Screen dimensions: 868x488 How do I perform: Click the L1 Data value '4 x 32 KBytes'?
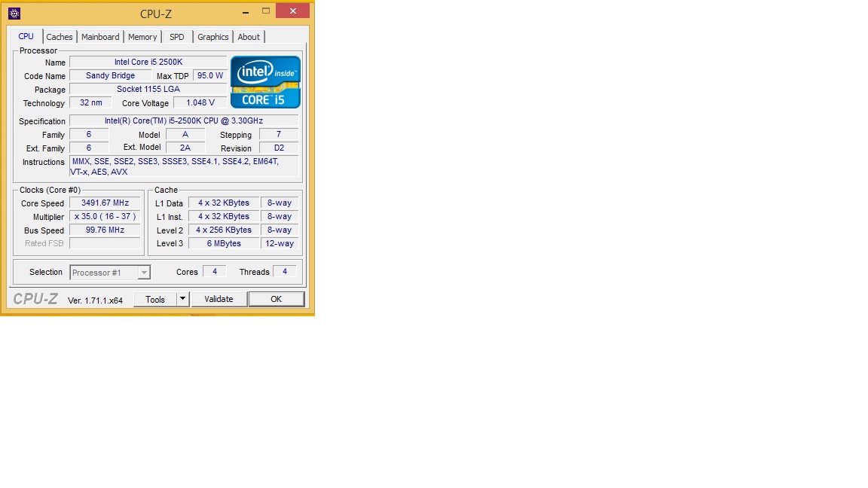tap(224, 203)
